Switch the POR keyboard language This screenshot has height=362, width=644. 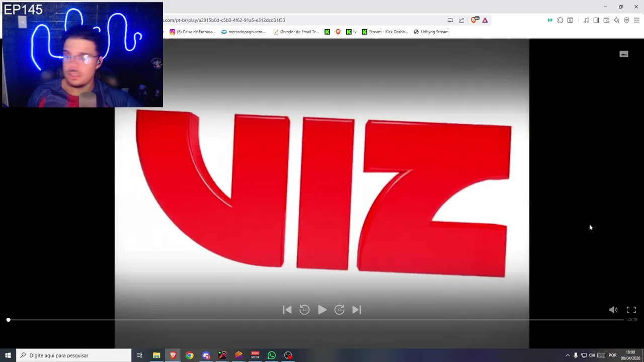pyautogui.click(x=612, y=355)
